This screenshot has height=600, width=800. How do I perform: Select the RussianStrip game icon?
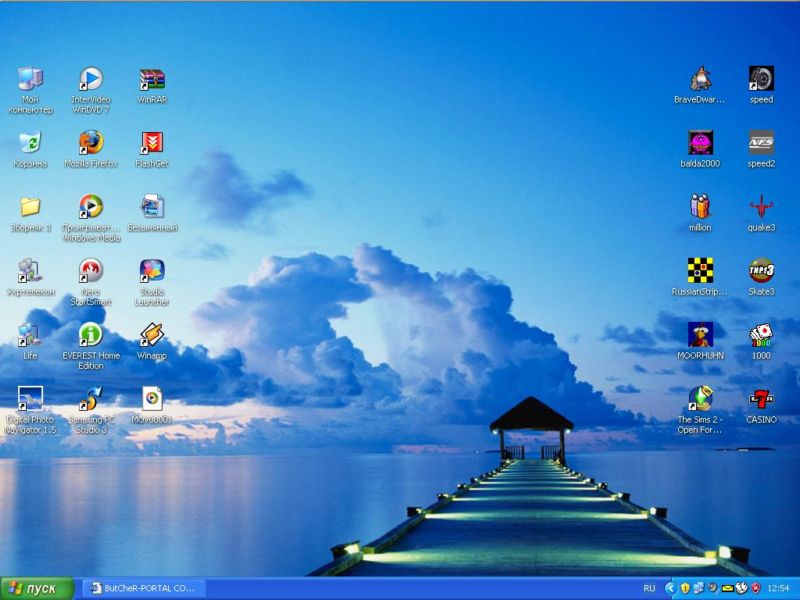[700, 271]
